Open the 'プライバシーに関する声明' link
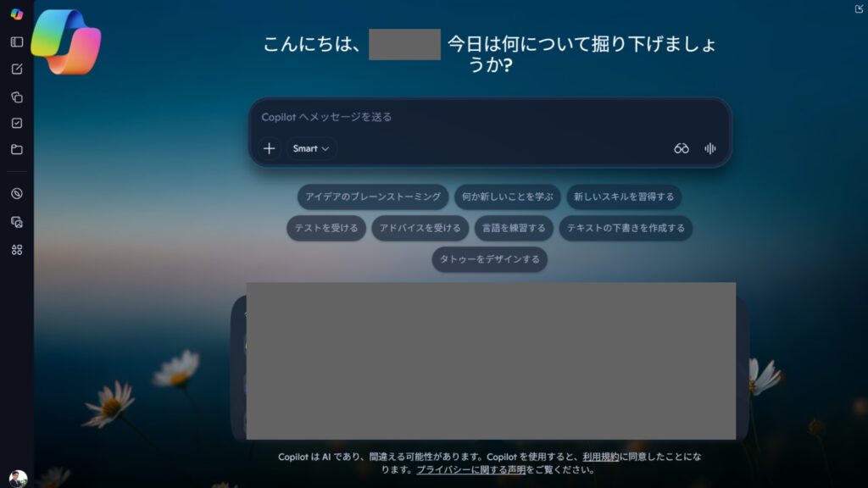The height and width of the screenshot is (488, 868). [x=471, y=469]
